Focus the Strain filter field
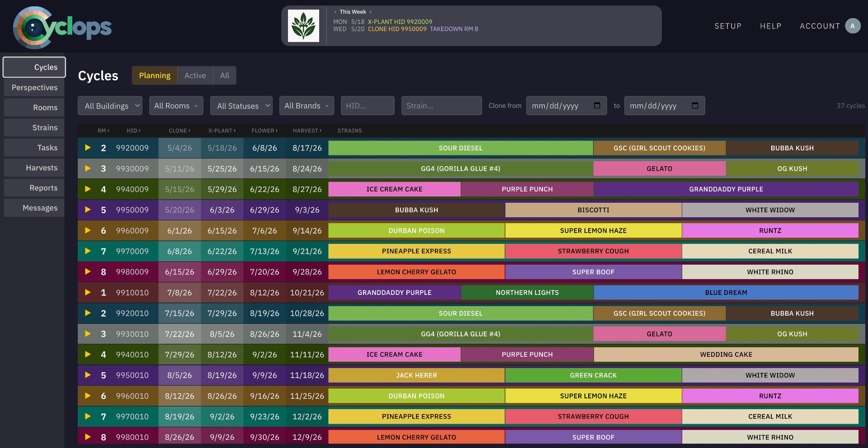This screenshot has width=868, height=448. (442, 106)
